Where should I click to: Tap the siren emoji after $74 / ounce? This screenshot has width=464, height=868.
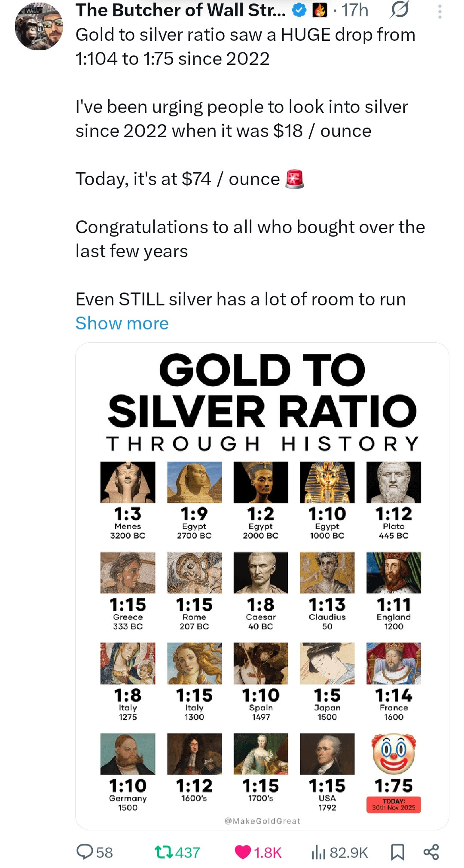click(x=295, y=179)
